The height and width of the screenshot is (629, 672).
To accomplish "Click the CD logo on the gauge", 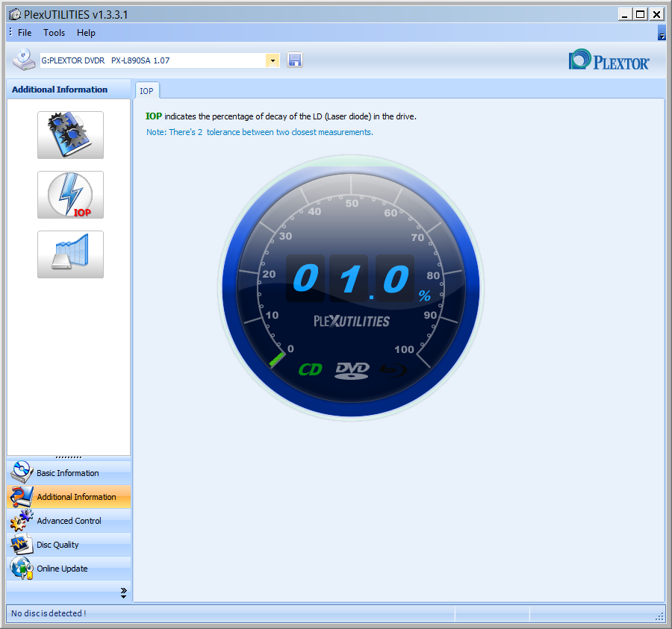I will point(310,369).
